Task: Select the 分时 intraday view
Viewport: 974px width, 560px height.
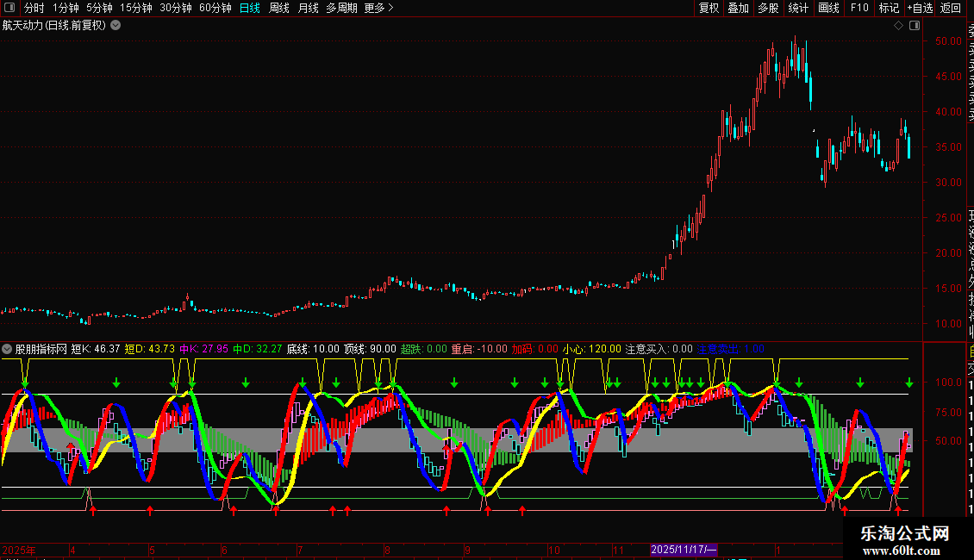Action: pyautogui.click(x=34, y=8)
